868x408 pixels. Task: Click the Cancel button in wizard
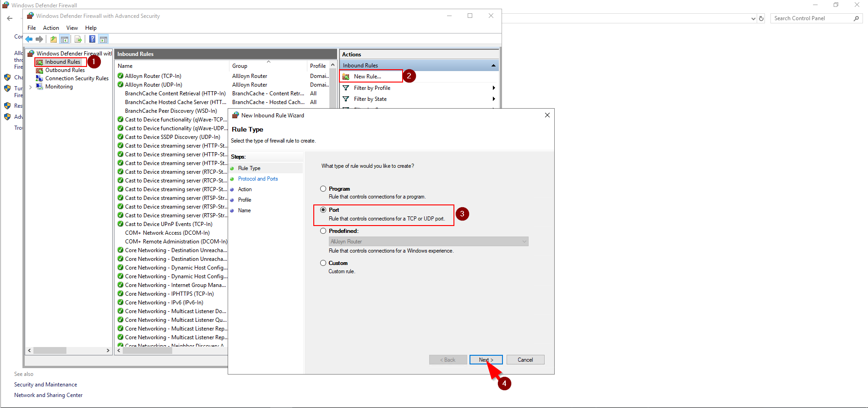point(525,360)
